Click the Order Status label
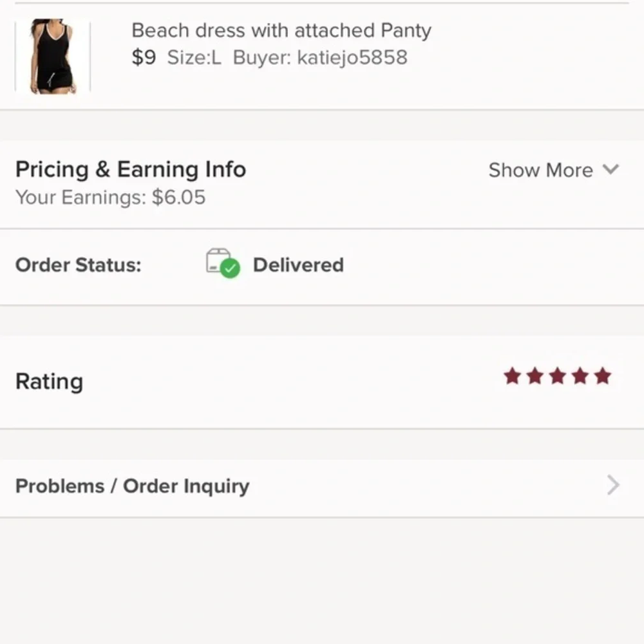Screen dimensions: 644x644 click(77, 265)
